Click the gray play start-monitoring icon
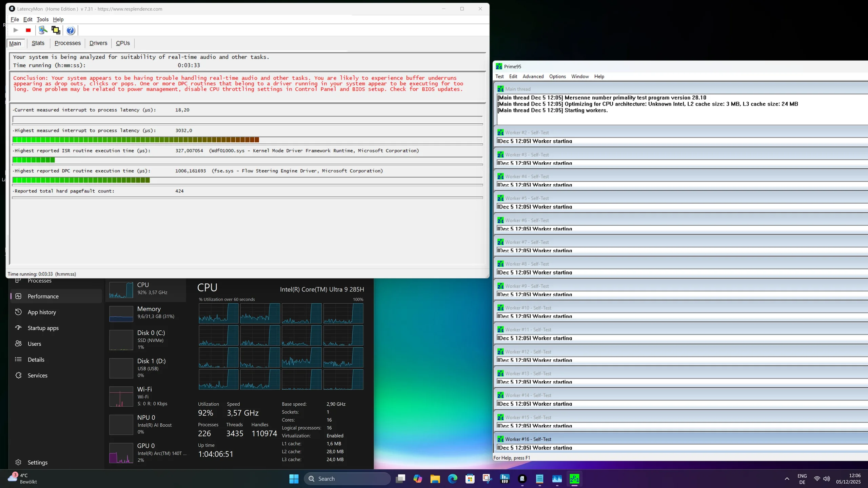The width and height of the screenshot is (868, 488). pos(16,30)
